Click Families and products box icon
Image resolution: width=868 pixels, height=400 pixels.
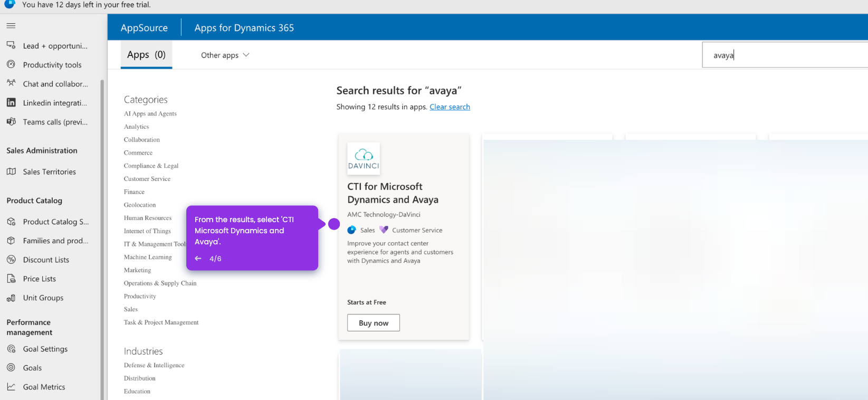coord(11,241)
